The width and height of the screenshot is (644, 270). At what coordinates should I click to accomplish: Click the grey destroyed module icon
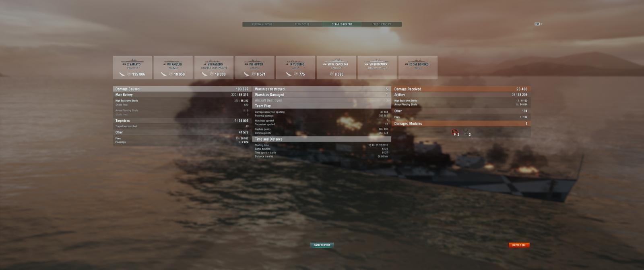point(466,132)
